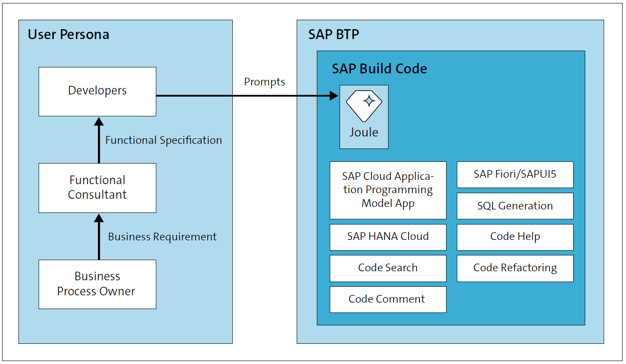Screen dimensions: 626x364
Task: Click the Functional Consultant box
Action: tap(97, 188)
